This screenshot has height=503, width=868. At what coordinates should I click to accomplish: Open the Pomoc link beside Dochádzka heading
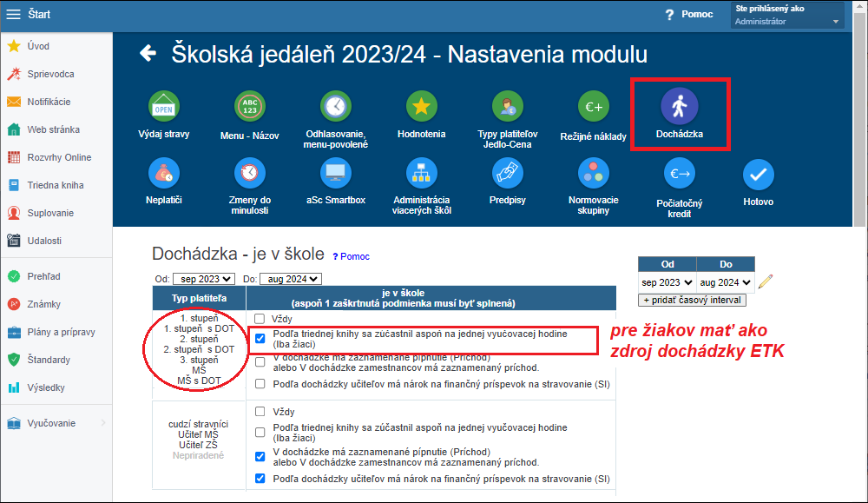351,256
